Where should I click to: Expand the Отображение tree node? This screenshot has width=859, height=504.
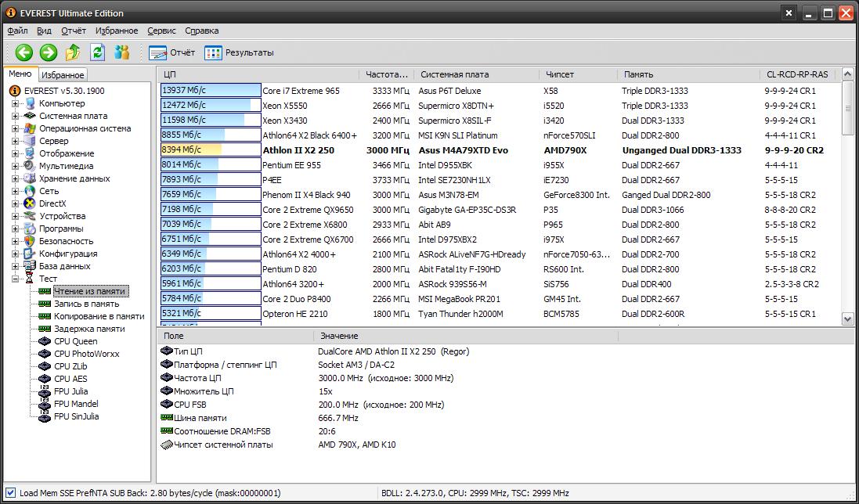16,153
